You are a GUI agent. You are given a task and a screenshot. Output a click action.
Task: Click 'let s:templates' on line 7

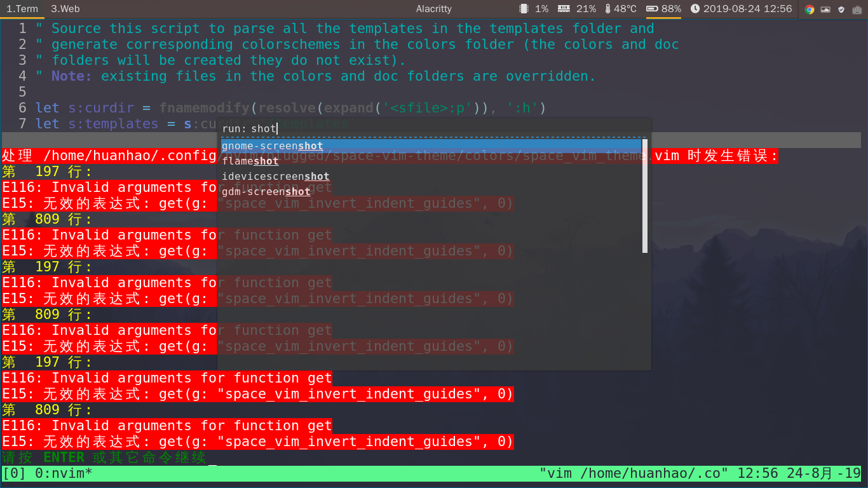pyautogui.click(x=97, y=124)
